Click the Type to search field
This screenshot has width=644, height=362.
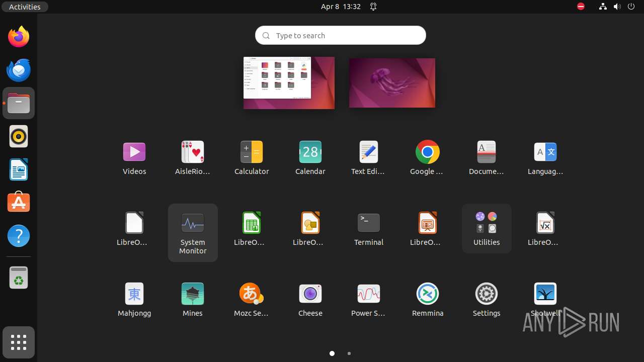pos(341,35)
